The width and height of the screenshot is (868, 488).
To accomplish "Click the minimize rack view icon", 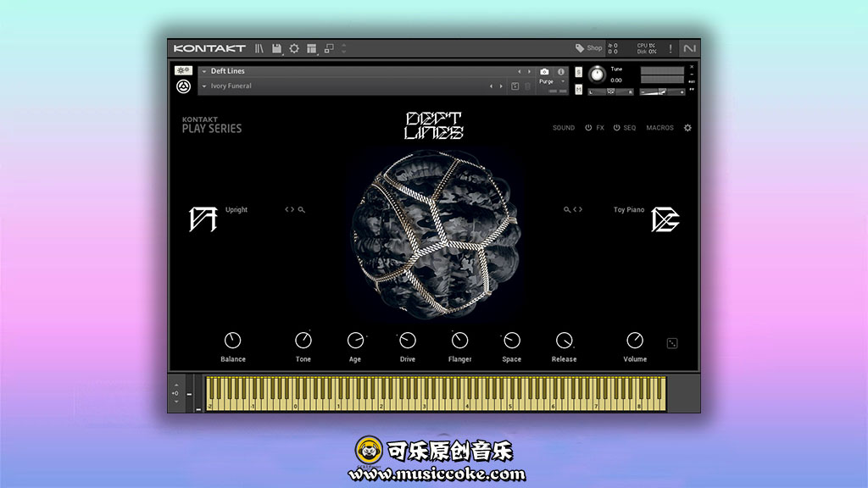I will coord(330,48).
